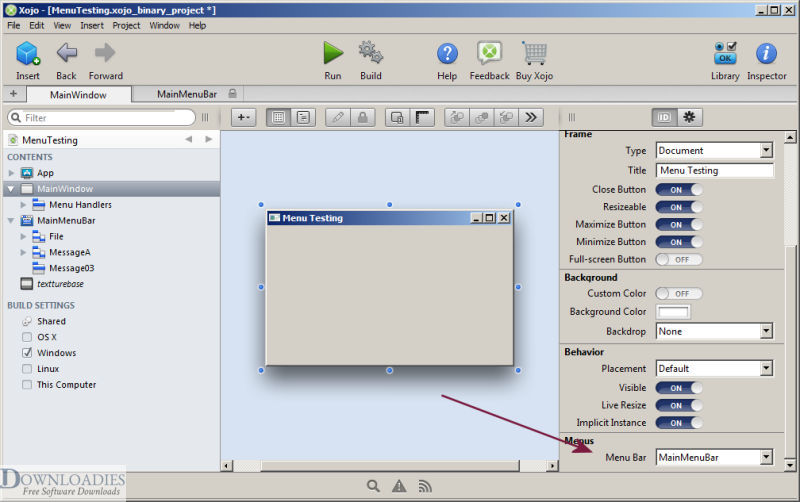
Task: Click the Run toolbar icon
Action: click(x=333, y=54)
